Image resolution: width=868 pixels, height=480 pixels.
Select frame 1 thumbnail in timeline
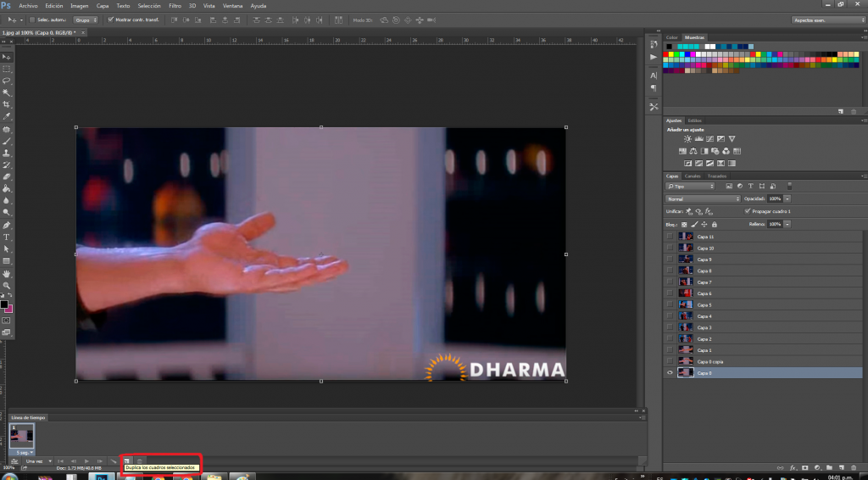click(x=22, y=436)
